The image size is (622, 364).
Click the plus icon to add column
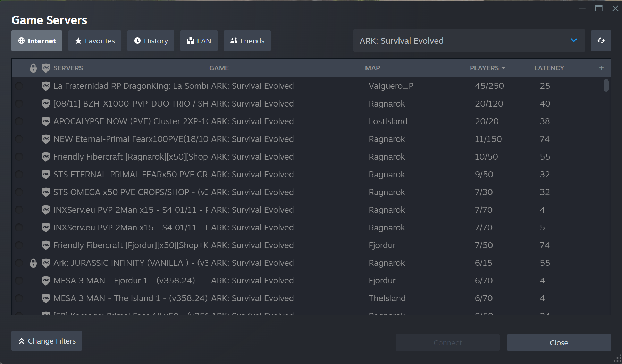click(x=602, y=68)
